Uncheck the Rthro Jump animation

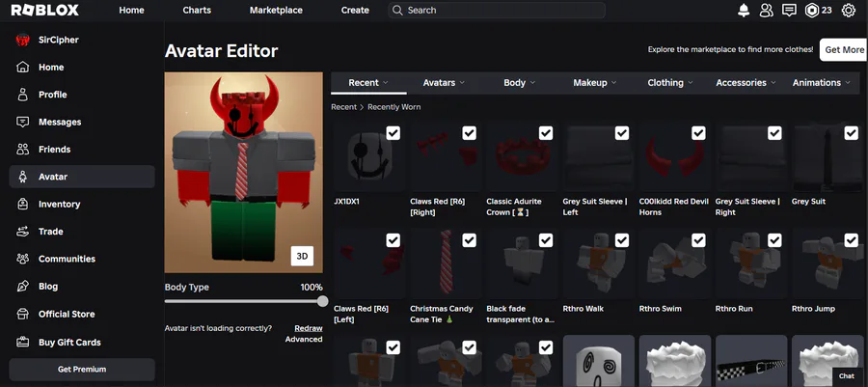point(851,239)
